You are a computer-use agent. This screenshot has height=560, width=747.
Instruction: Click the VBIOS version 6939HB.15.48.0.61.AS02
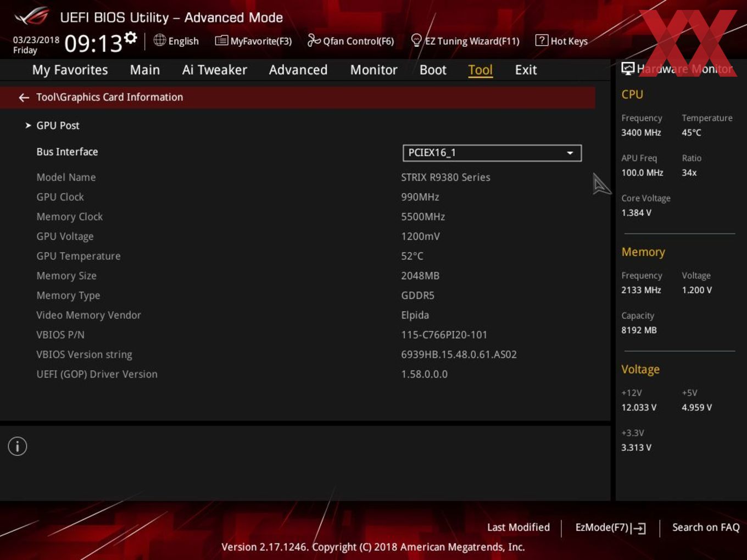[x=459, y=355]
